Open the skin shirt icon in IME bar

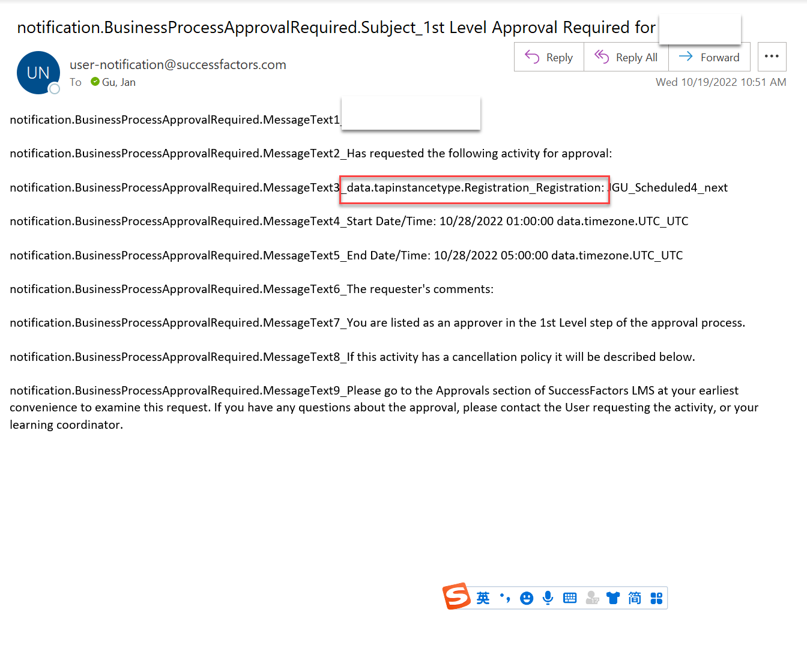click(613, 598)
